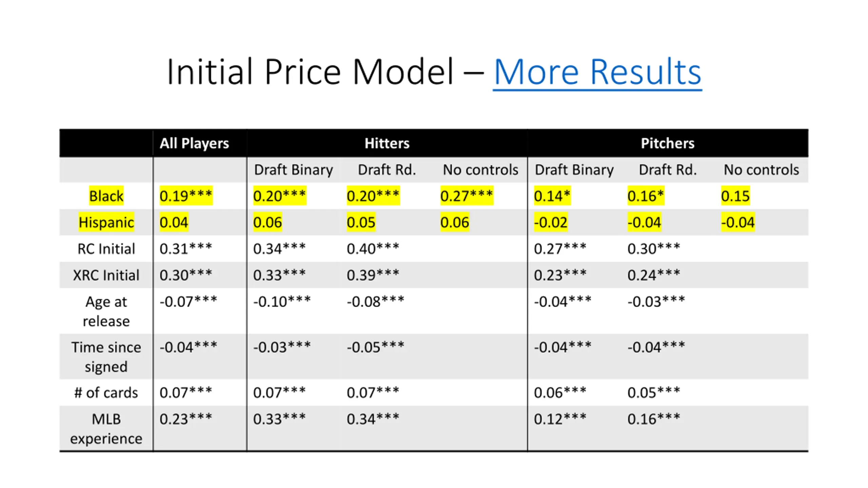Click the Hitters Draft Binary subheader
The height and width of the screenshot is (488, 868).
294,169
